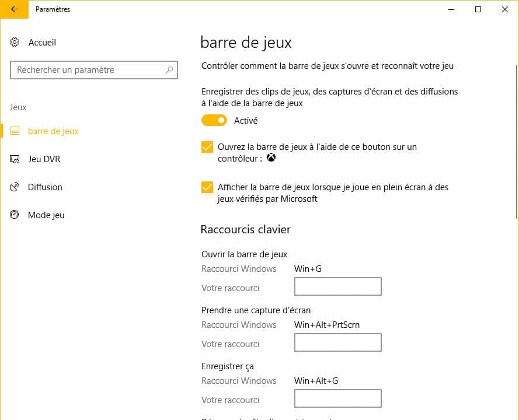Click custom shortcut field for Prendre une capture d'écran
Screen dimensions: 519x420
pos(338,342)
